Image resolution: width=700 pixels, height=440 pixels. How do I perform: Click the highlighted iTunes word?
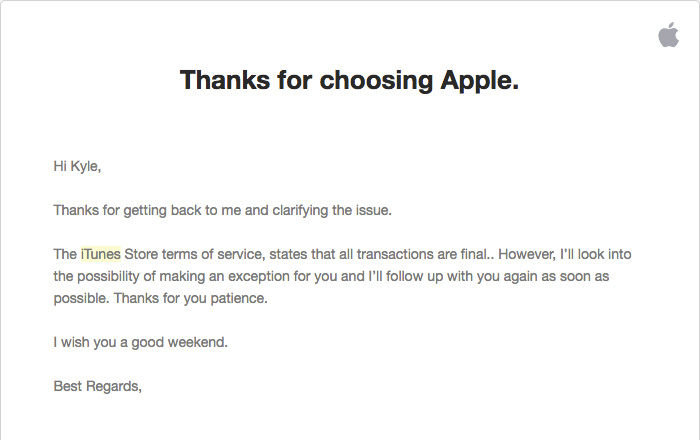tap(101, 254)
